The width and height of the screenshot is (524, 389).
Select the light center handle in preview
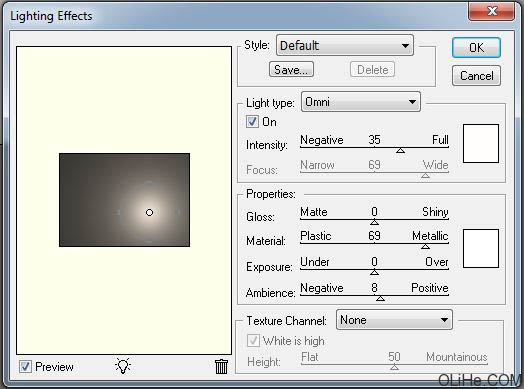tap(149, 213)
